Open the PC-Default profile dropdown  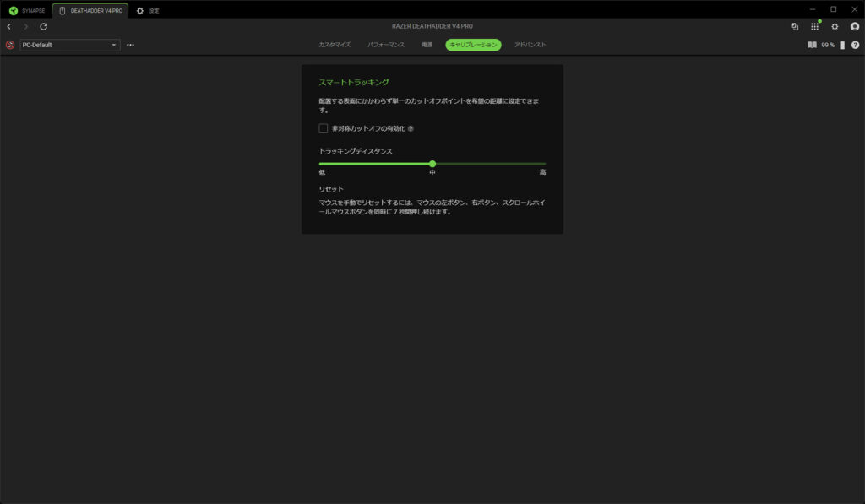click(70, 45)
